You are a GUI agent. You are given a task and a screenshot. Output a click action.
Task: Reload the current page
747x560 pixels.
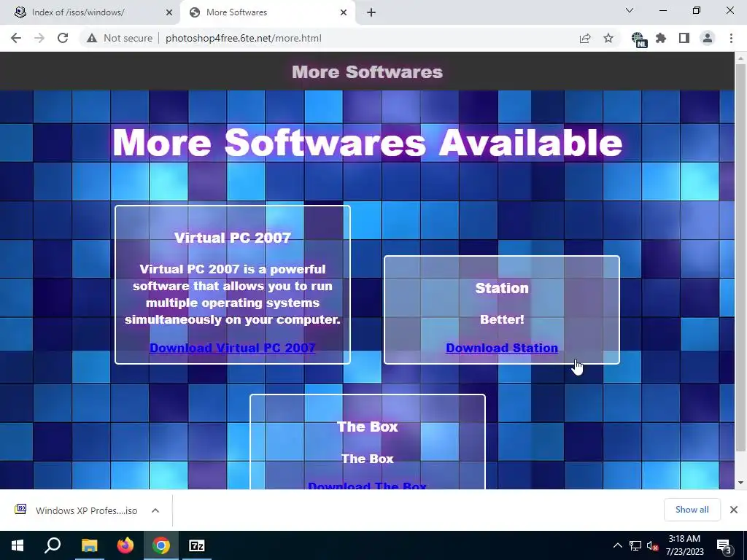click(63, 38)
